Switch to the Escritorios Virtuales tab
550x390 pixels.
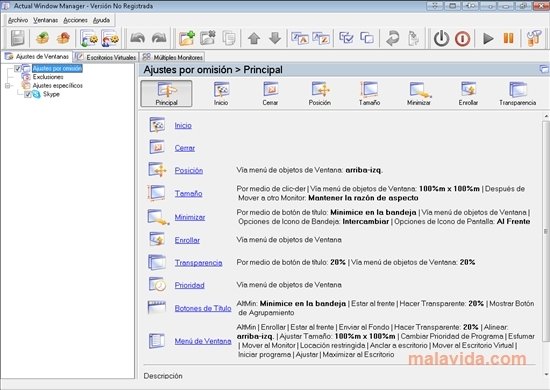pos(106,57)
